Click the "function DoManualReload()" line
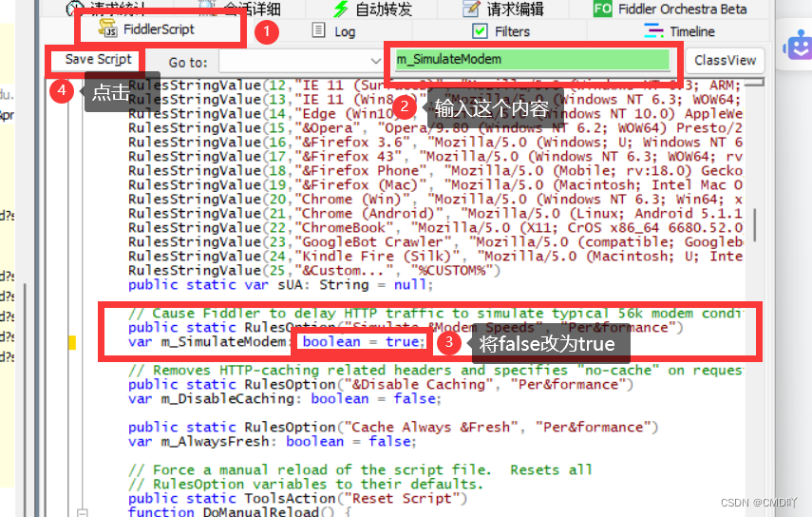Image resolution: width=812 pixels, height=517 pixels. point(239,512)
